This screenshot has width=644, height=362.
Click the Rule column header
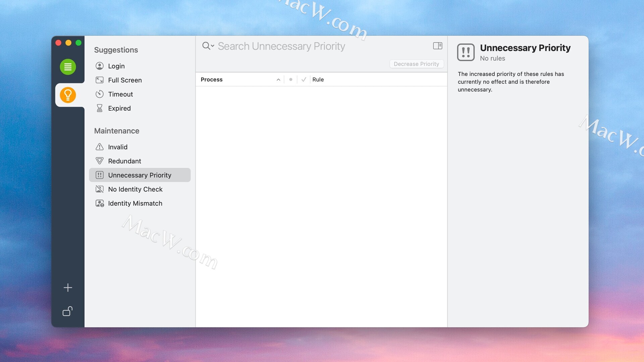[318, 79]
